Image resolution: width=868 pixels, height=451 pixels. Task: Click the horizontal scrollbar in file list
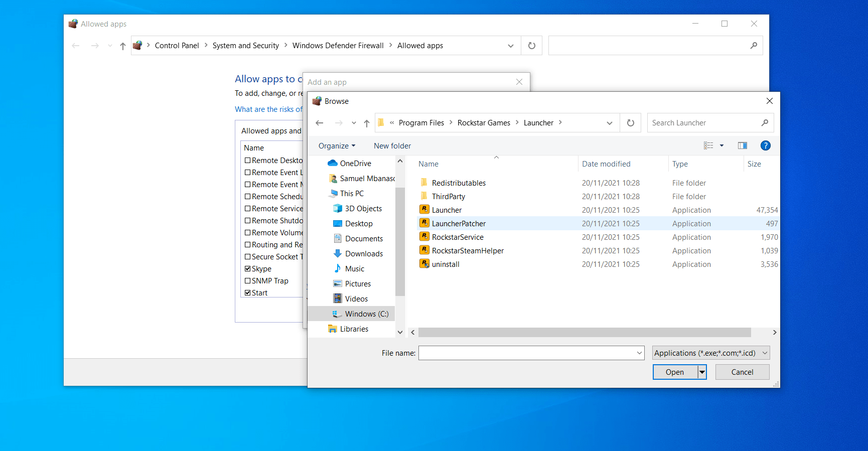[584, 333]
